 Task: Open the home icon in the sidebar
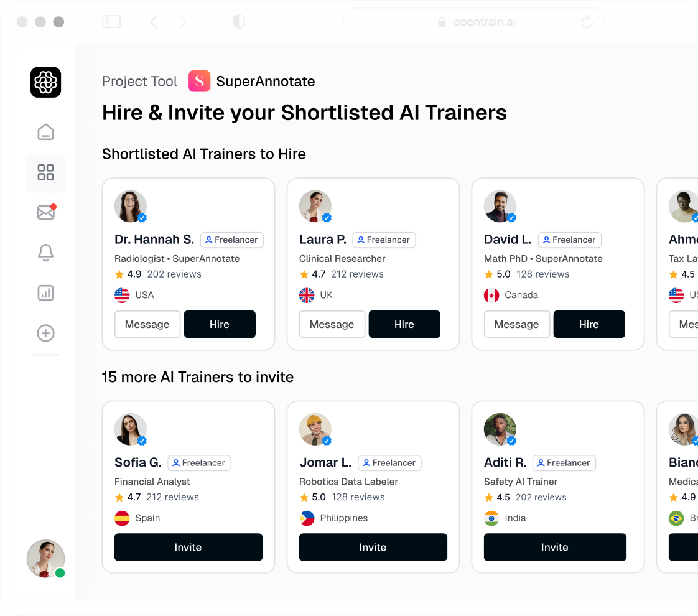point(45,132)
